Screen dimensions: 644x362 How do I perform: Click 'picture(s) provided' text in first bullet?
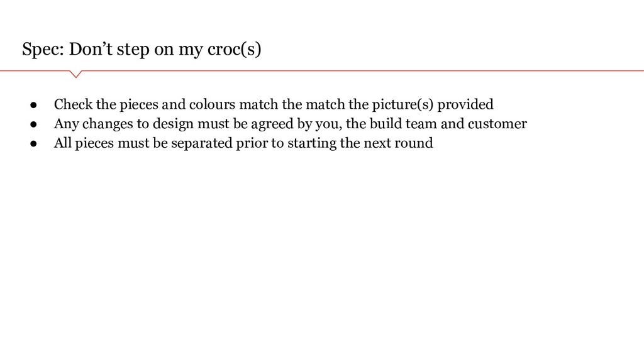click(x=433, y=105)
